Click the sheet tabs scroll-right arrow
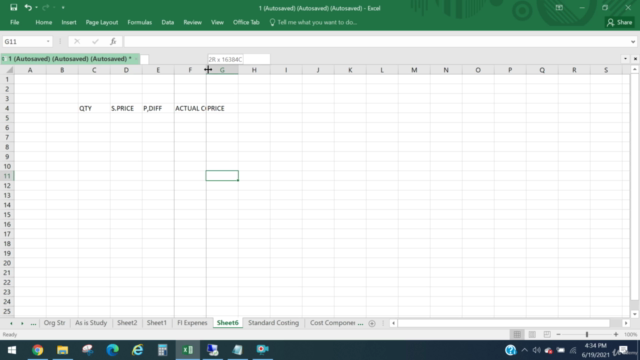640x360 pixels. (x=22, y=323)
